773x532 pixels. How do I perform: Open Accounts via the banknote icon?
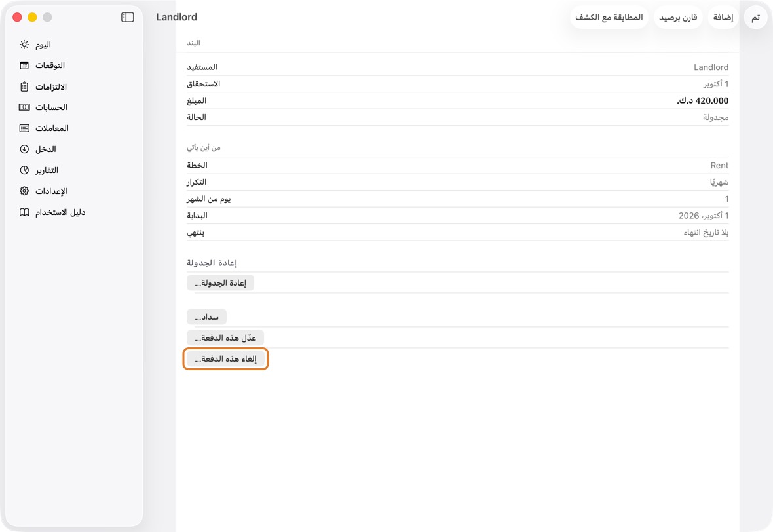[24, 107]
